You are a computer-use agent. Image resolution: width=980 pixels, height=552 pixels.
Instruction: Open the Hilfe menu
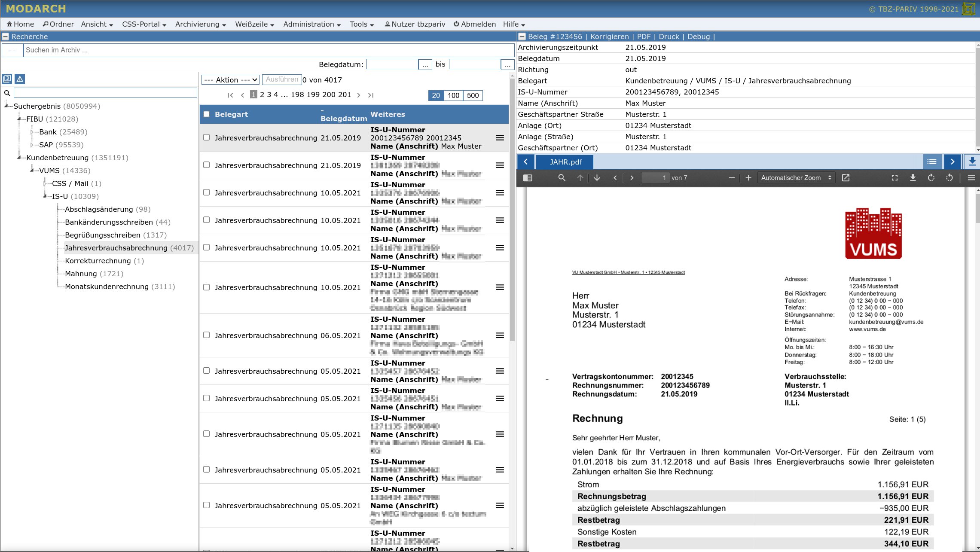point(514,24)
